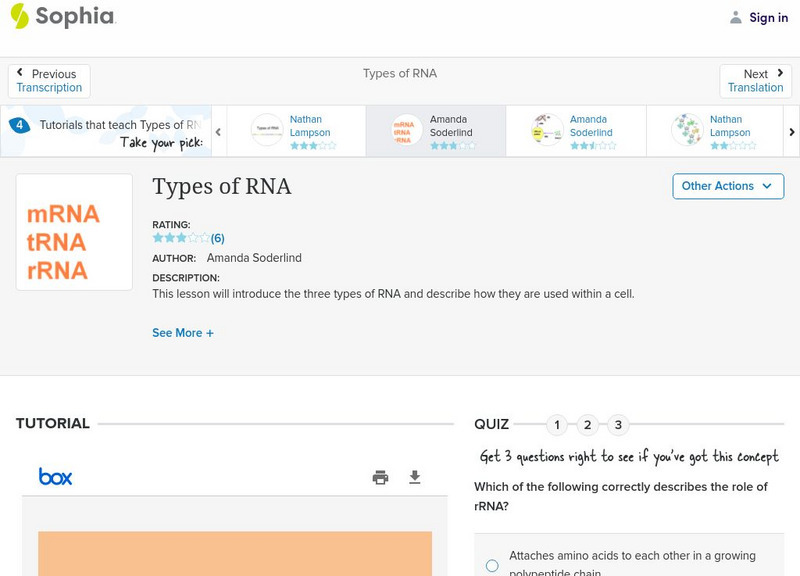The height and width of the screenshot is (576, 800).
Task: Click quiz step indicator 2
Action: (x=587, y=425)
